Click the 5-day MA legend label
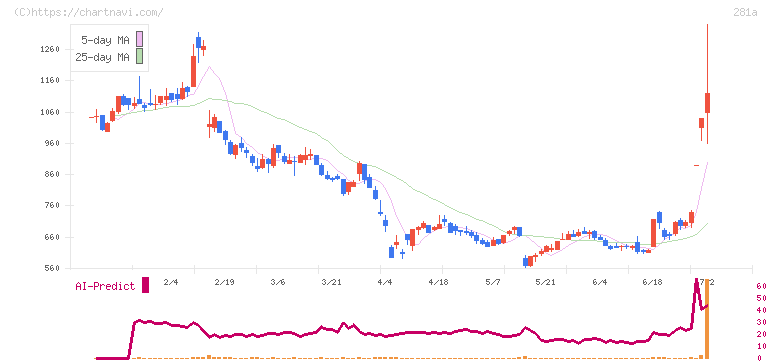The width and height of the screenshot is (772, 361). 105,40
